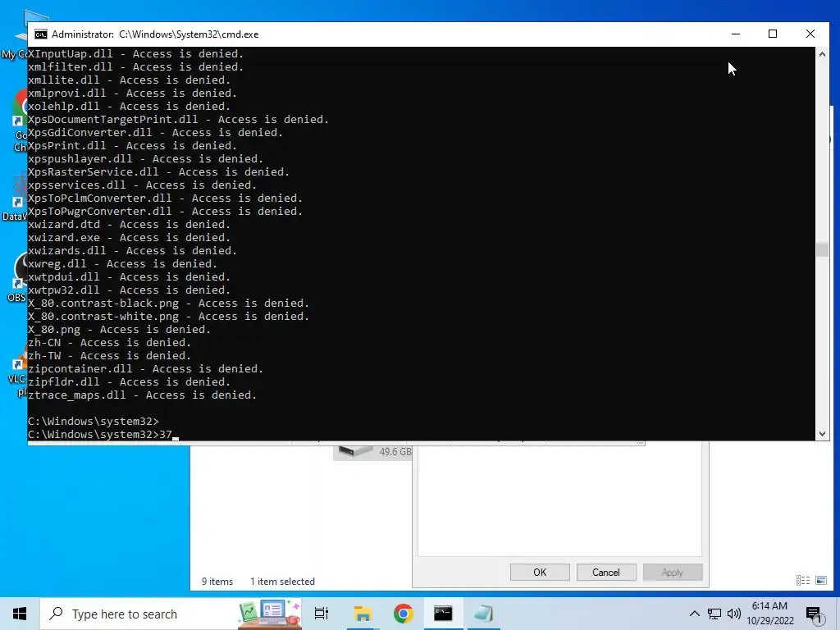Click OK in the dialog behind cmd
Viewport: 840px width, 630px height.
pyautogui.click(x=540, y=572)
